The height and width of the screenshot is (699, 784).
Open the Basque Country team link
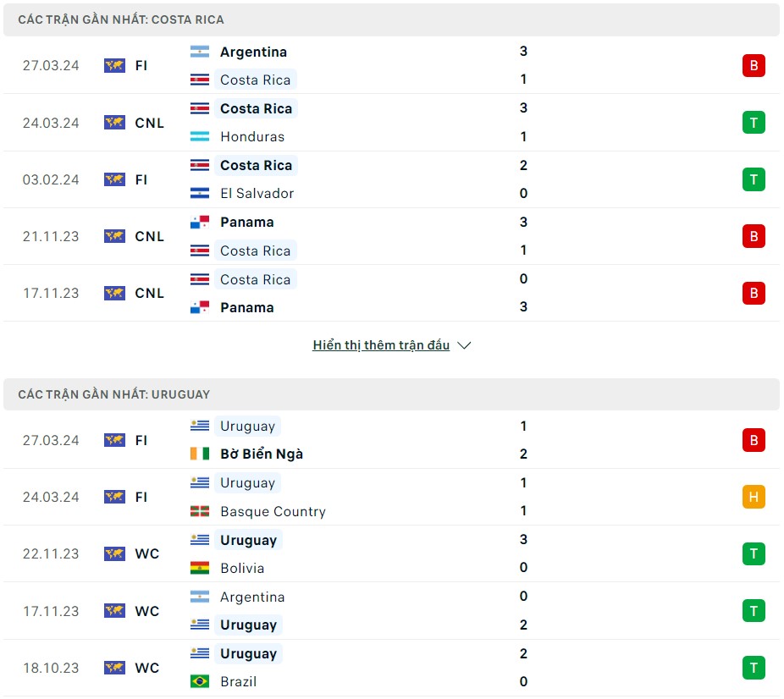click(x=273, y=511)
